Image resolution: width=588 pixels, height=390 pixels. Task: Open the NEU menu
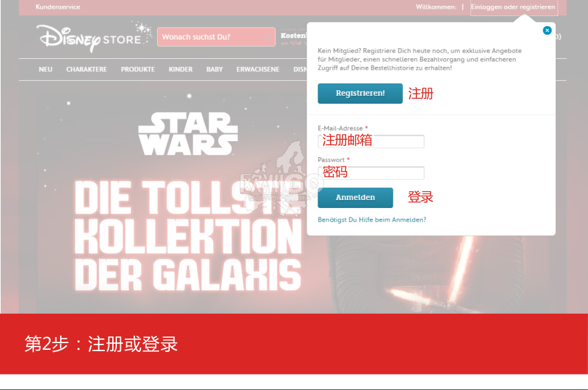click(45, 70)
